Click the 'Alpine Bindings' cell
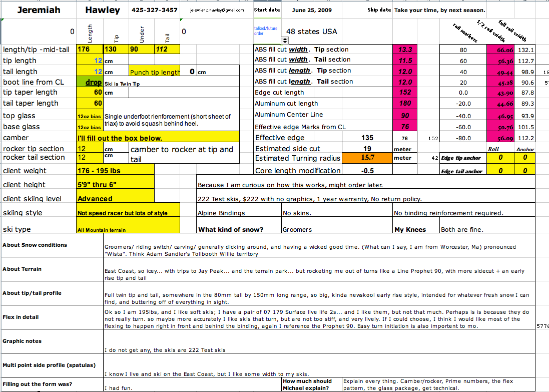The height and width of the screenshot is (392, 549). pos(238,213)
